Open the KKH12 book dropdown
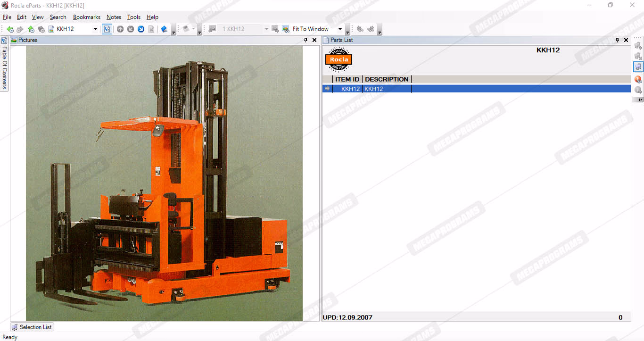Viewport: 644px width, 341px height. (95, 29)
